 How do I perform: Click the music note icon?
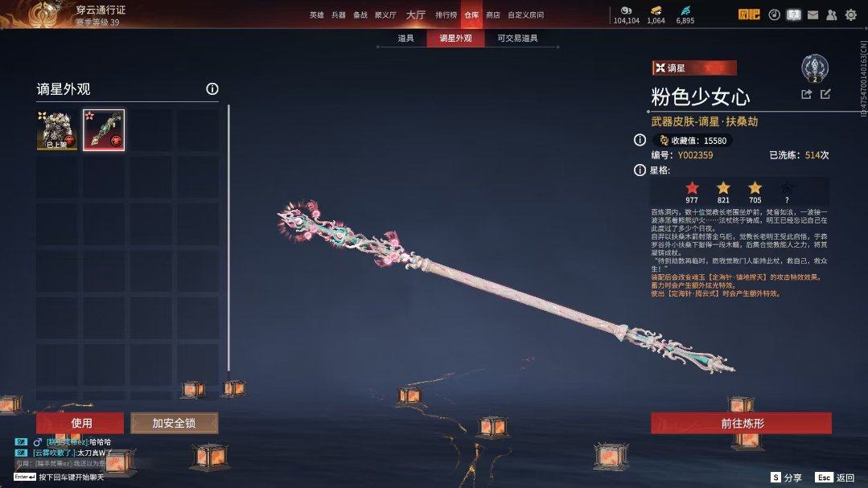click(x=775, y=15)
